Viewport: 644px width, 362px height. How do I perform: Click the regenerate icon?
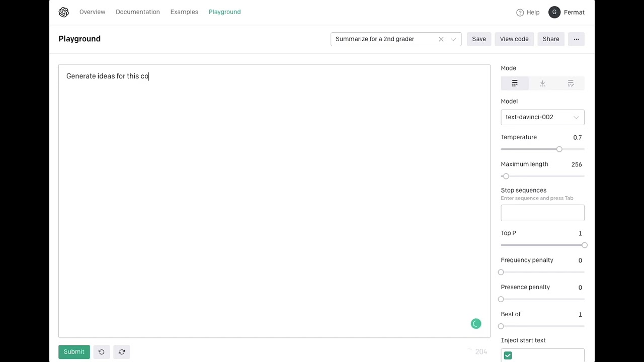122,352
